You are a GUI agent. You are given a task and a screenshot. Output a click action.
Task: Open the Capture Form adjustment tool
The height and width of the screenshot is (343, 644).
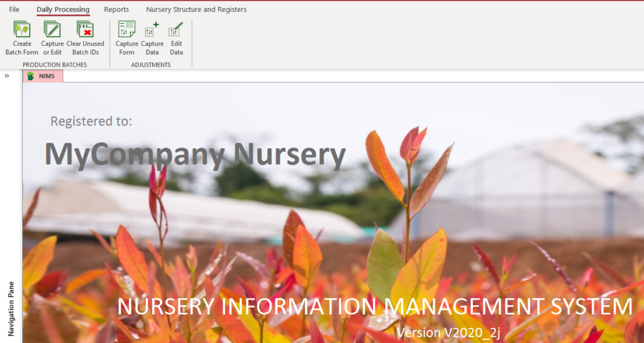click(126, 30)
